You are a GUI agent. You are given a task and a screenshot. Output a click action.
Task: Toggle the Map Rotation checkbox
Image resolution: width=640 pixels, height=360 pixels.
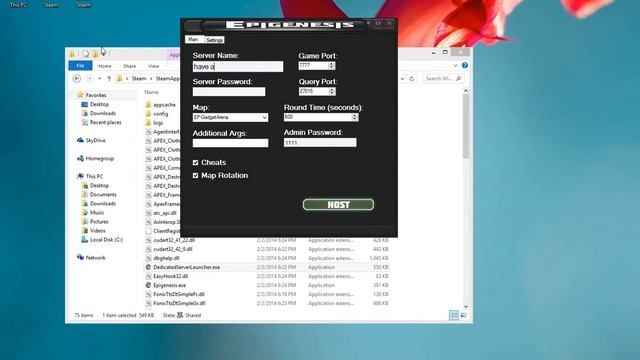pos(196,176)
